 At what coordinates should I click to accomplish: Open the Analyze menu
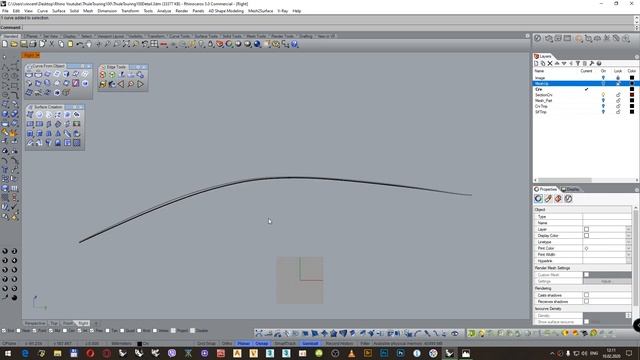click(164, 11)
